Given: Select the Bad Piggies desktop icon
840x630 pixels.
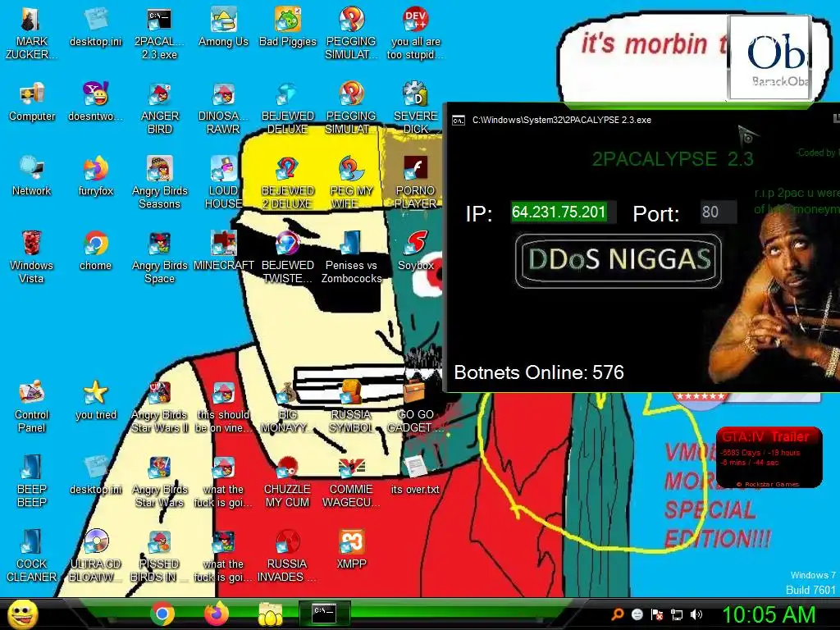Looking at the screenshot, I should tap(288, 27).
